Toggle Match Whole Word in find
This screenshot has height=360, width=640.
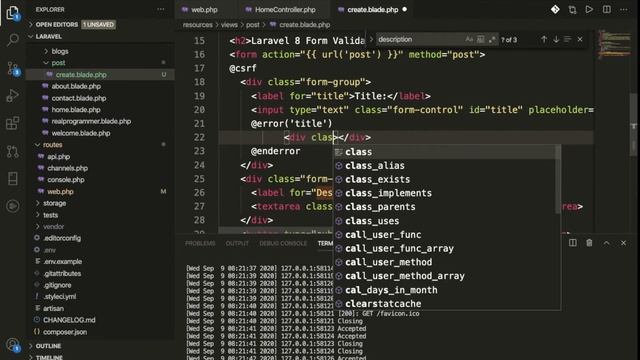[x=480, y=40]
